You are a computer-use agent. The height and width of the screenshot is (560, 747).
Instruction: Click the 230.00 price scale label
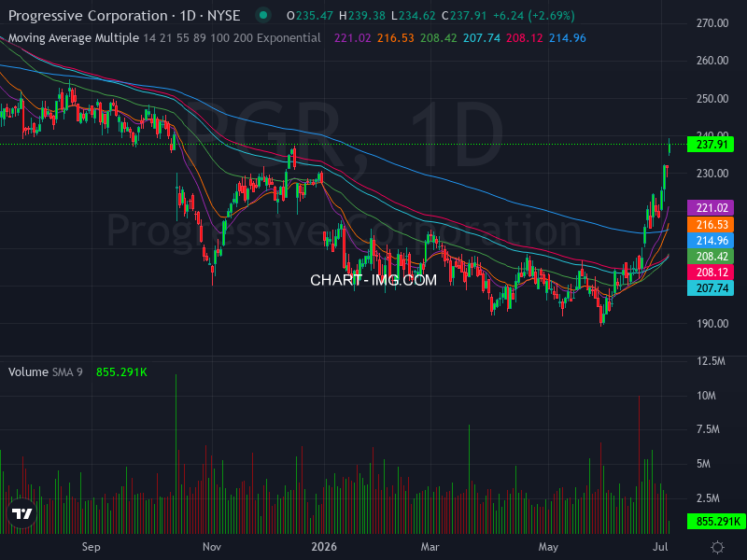712,174
